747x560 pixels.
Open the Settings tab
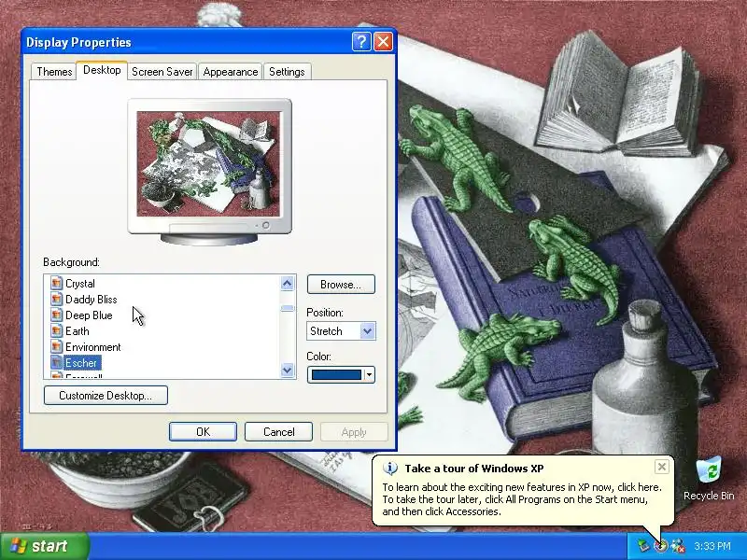(x=287, y=72)
